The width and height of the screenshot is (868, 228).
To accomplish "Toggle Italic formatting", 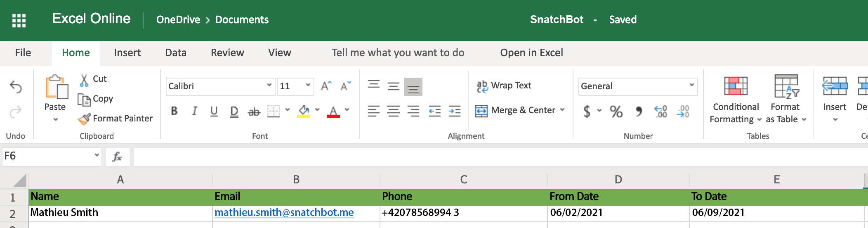I will [194, 111].
